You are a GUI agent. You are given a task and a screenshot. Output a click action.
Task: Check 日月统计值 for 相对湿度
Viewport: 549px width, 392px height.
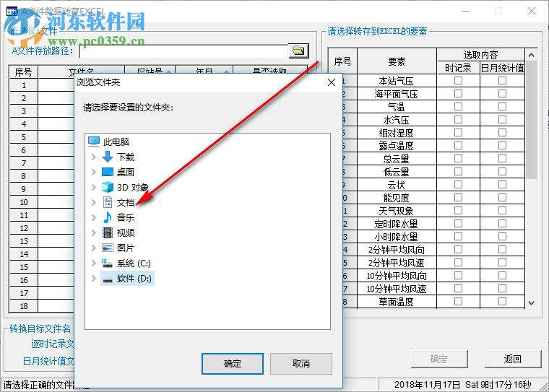pyautogui.click(x=502, y=133)
